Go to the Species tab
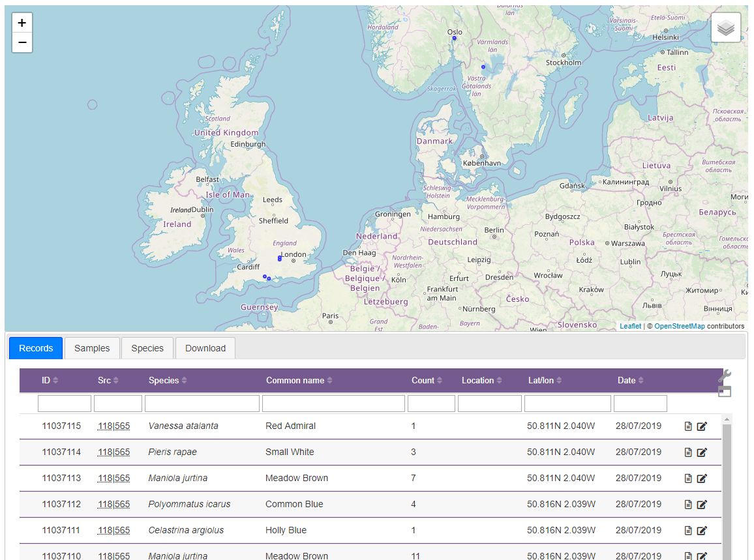Image resolution: width=754 pixels, height=560 pixels. point(147,348)
